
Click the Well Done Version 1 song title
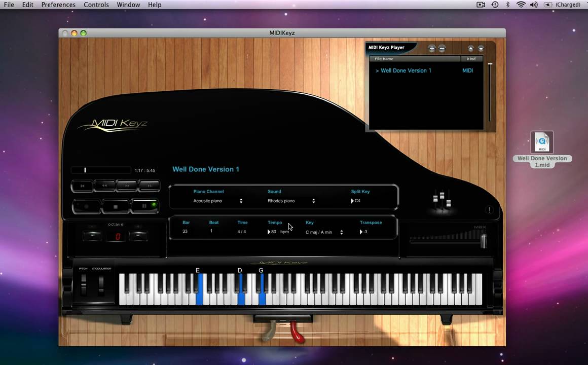(x=205, y=169)
